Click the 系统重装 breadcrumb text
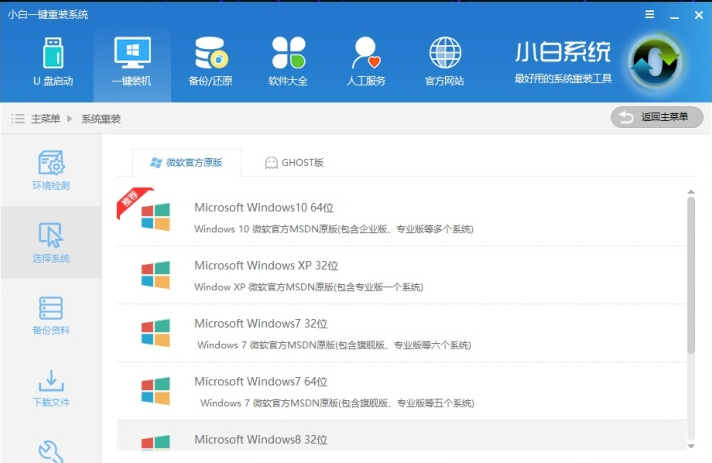 coord(101,119)
